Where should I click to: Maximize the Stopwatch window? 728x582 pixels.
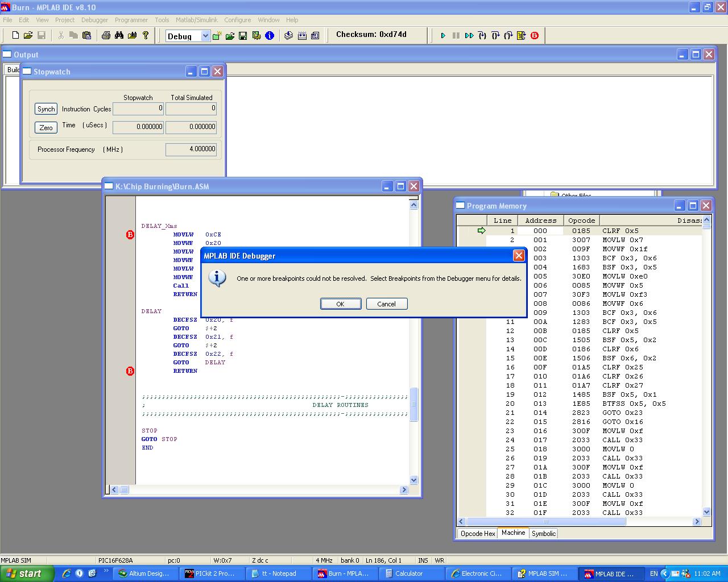point(204,72)
